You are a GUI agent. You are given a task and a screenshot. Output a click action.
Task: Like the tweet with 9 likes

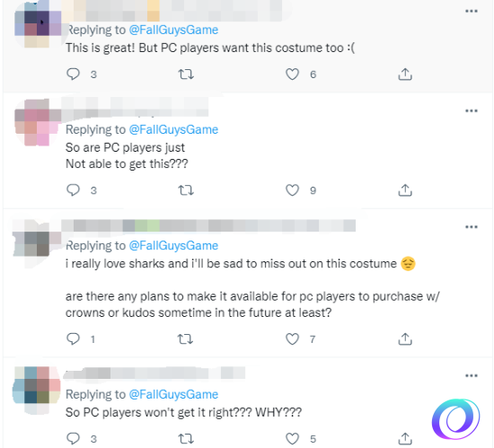(292, 190)
